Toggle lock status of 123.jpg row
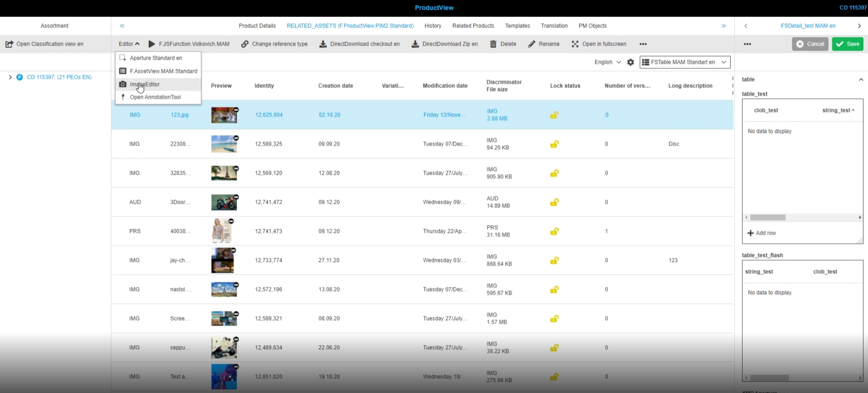 554,115
